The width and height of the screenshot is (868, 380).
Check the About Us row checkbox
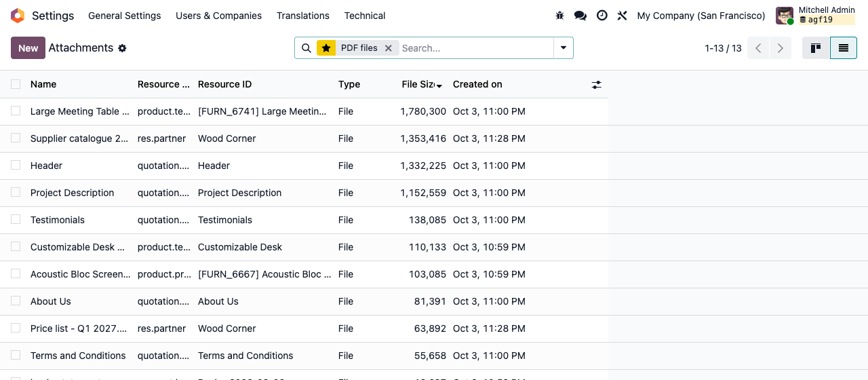(16, 301)
